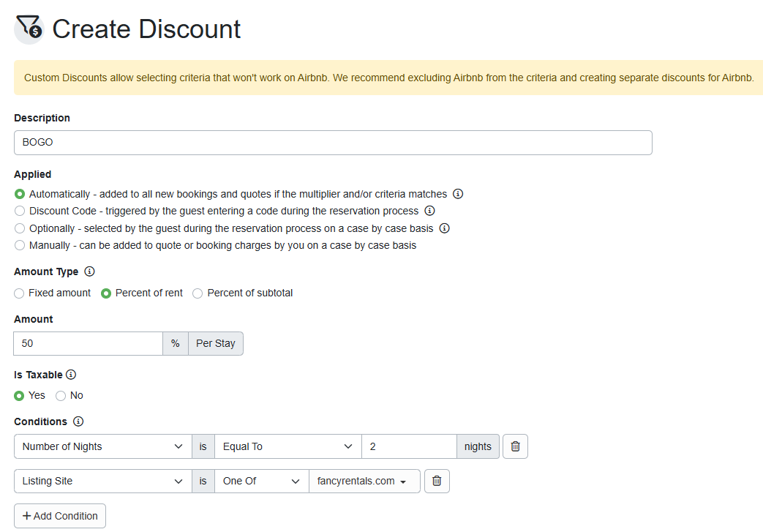Show Amount Type info tooltip icon

pyautogui.click(x=89, y=271)
